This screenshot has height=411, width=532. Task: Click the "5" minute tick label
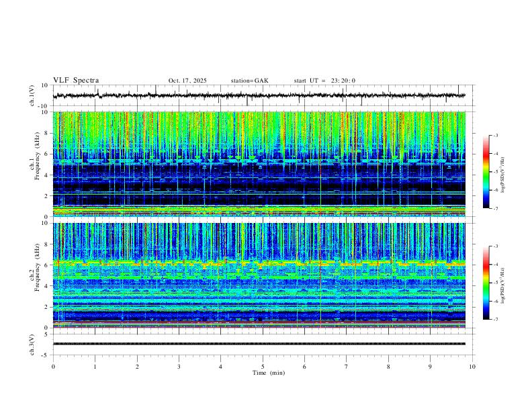pos(263,367)
